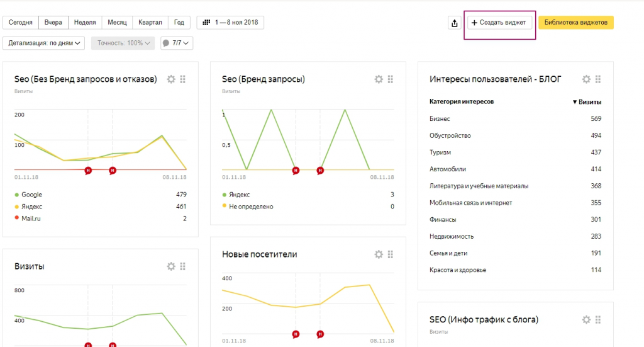644x347 pixels.
Task: Select the Неделя period tab
Action: click(x=85, y=23)
